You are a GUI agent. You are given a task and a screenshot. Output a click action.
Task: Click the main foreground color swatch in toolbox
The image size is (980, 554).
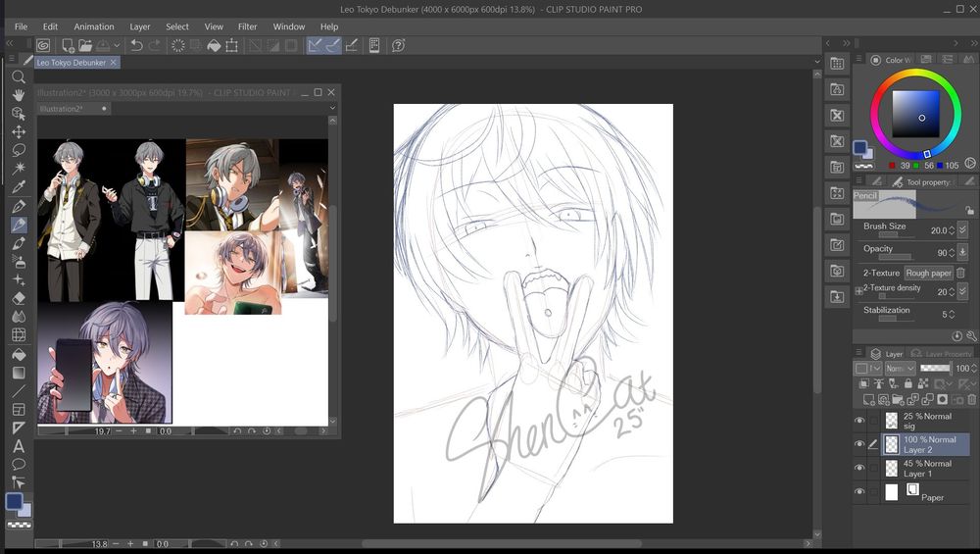(14, 501)
